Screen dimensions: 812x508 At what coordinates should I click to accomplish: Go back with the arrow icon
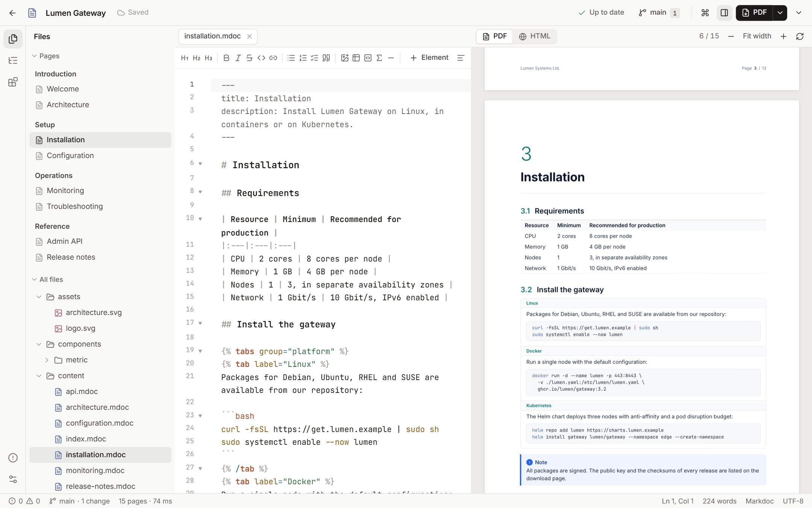click(12, 13)
